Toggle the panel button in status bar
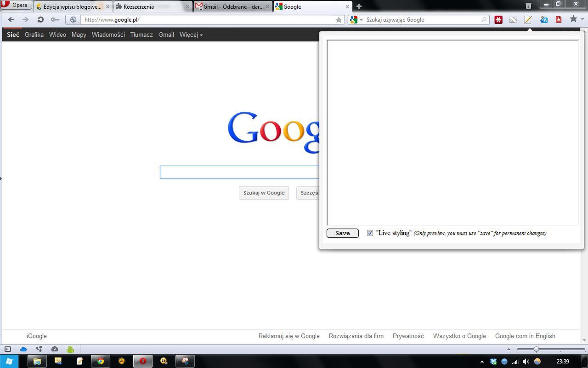 coord(8,349)
